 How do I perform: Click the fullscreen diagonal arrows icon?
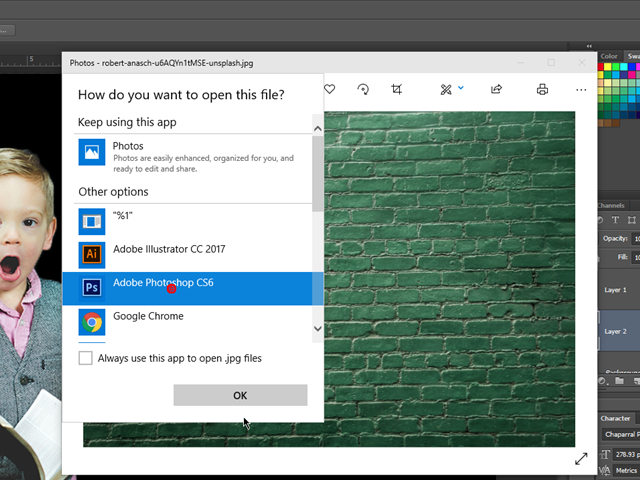(581, 459)
